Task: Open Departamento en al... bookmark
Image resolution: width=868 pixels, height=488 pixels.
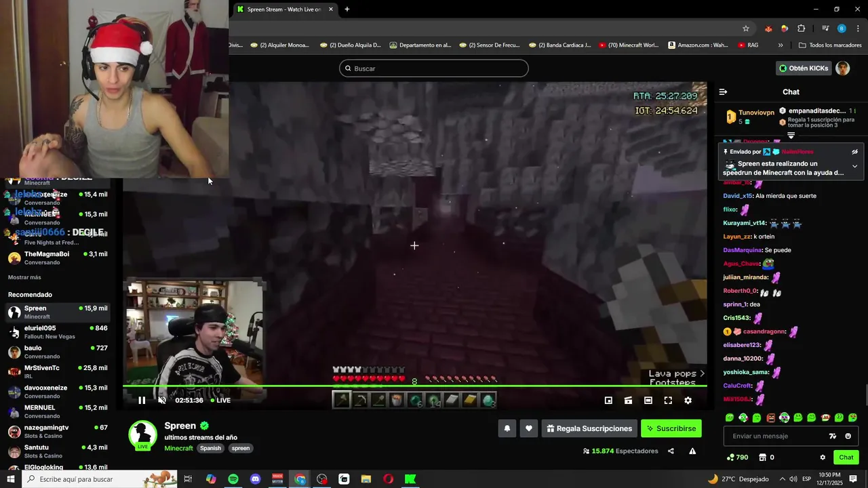Action: point(420,45)
